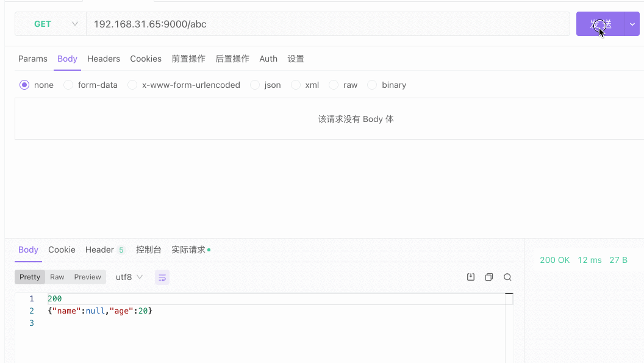Screen dimensions: 644x363
Task: Switch response view to Raw
Action: coord(57,277)
